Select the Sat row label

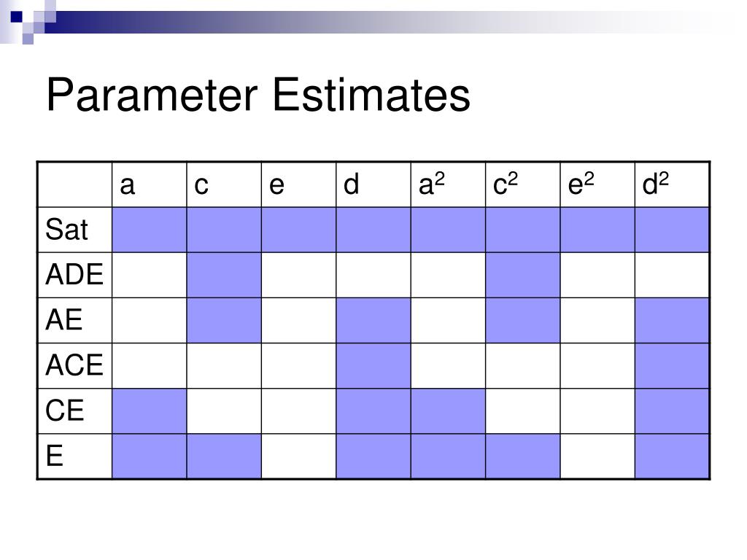(x=66, y=229)
